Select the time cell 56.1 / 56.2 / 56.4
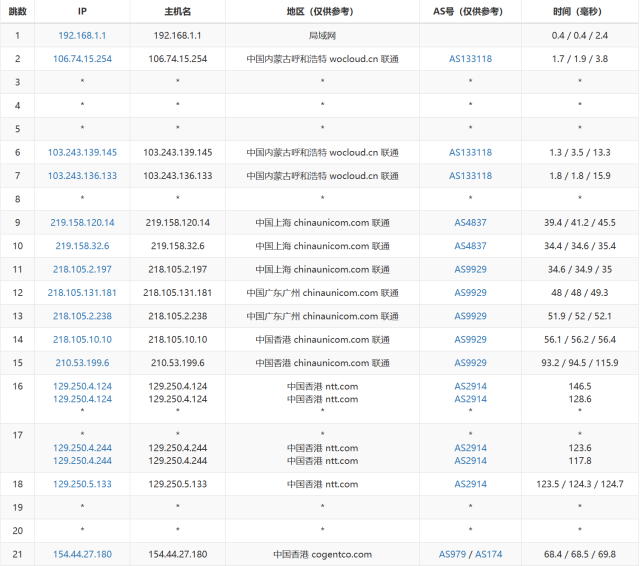This screenshot has width=640, height=566. point(580,340)
